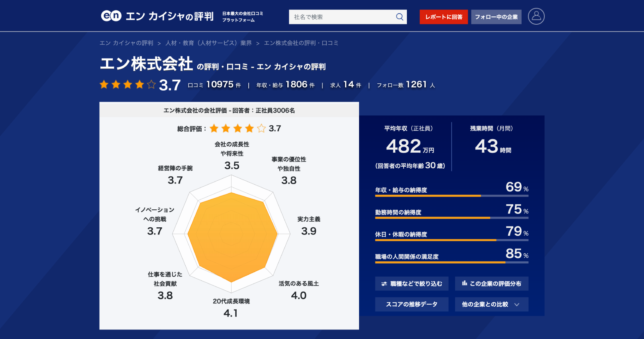Click the en logo icon

111,16
